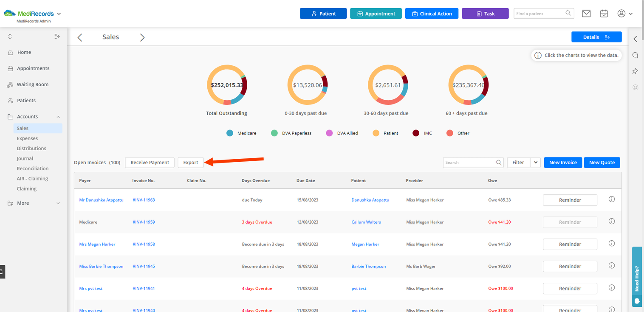Collapse right panel with the chevron icon
Screen dimensions: 644x312
636,39
